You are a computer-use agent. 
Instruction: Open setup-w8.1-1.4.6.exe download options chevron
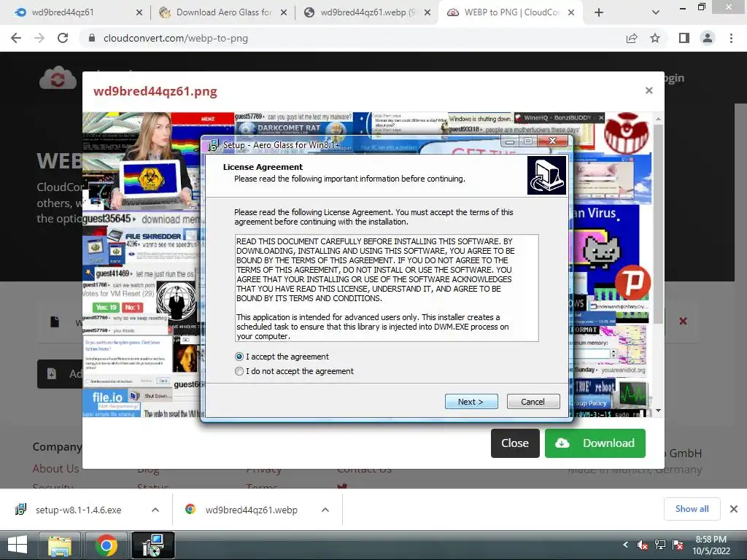tap(155, 510)
